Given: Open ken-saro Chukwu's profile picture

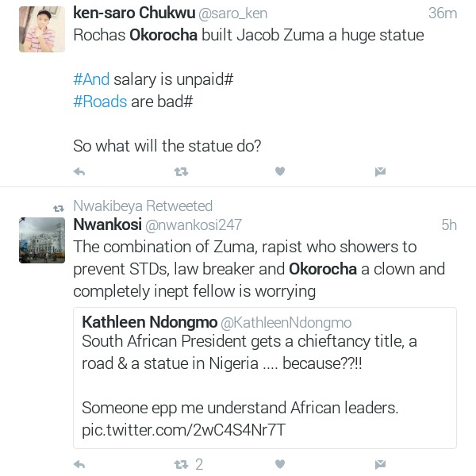Looking at the screenshot, I should click(x=41, y=29).
